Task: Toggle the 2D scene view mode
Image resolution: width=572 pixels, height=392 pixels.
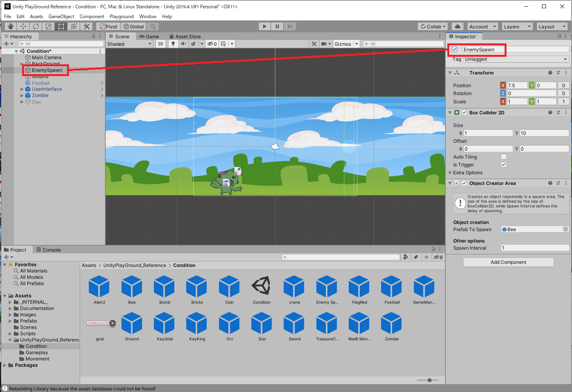Action: coord(161,44)
